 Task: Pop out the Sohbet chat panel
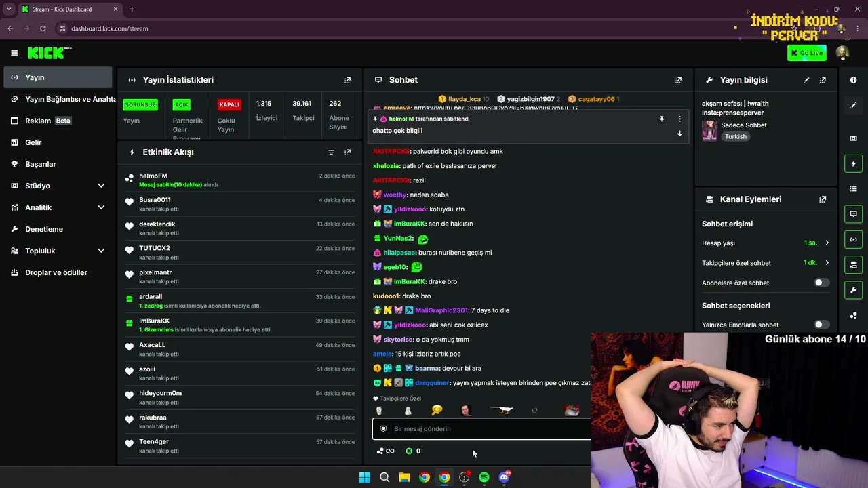tap(678, 80)
